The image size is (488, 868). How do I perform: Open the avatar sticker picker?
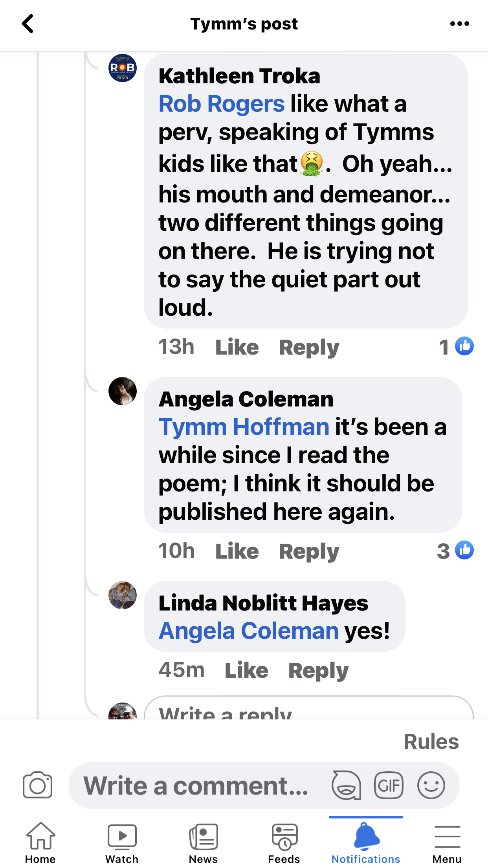point(346,785)
